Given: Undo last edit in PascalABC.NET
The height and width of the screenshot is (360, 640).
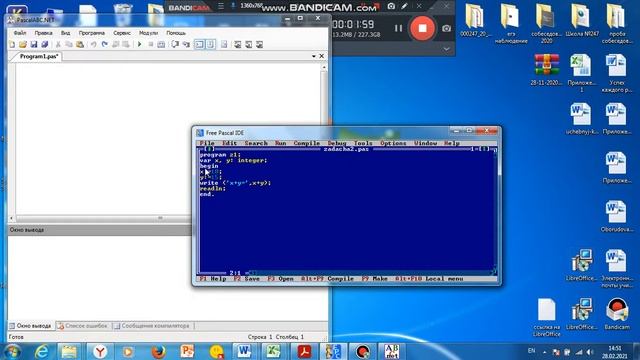Looking at the screenshot, I should click(93, 44).
